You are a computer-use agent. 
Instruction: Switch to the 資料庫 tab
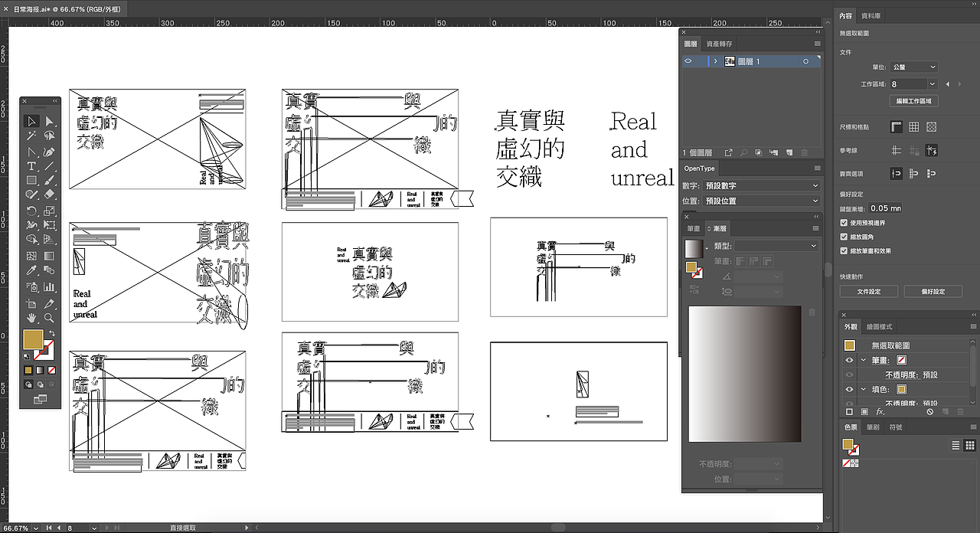(871, 15)
